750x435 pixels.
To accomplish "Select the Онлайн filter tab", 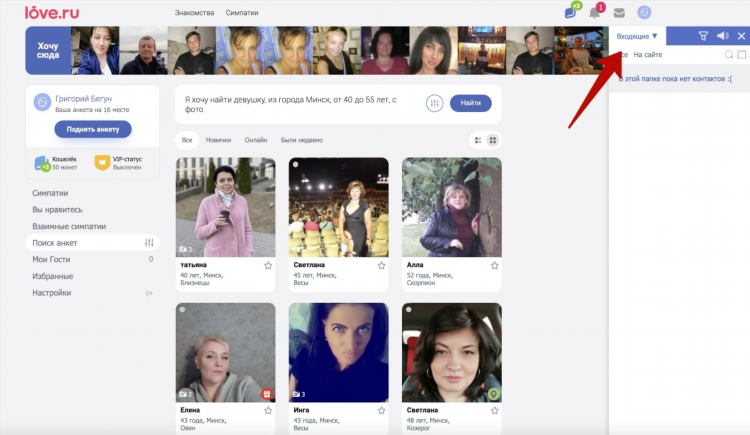I will click(256, 140).
